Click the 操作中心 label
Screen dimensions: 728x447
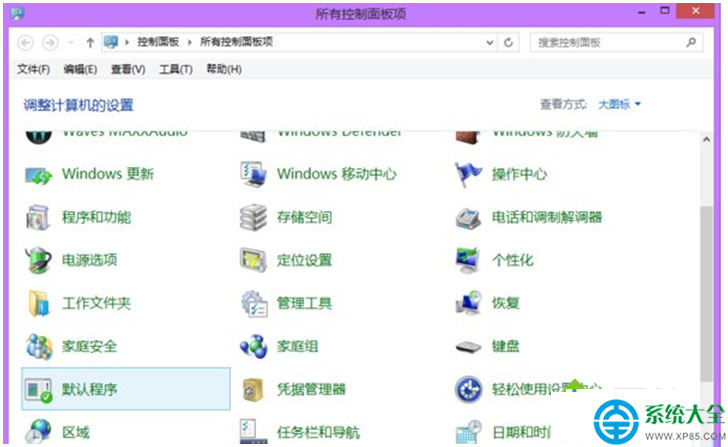pyautogui.click(x=520, y=174)
